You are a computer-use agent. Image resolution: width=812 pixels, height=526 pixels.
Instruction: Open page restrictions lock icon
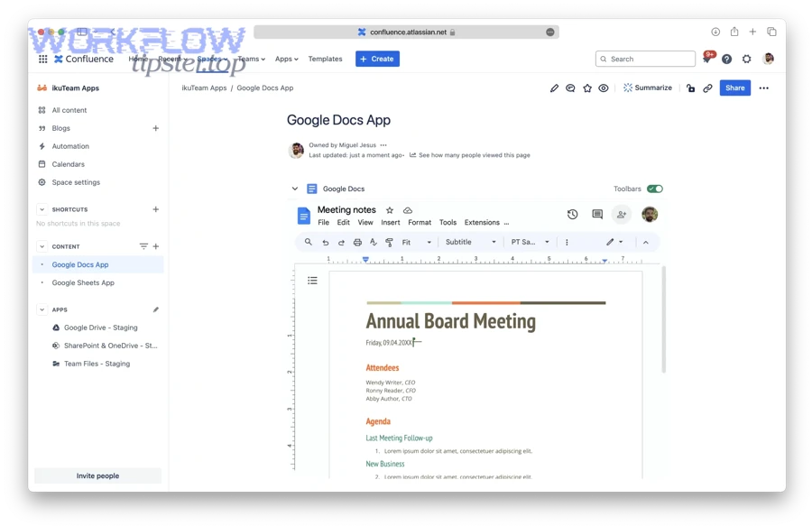coord(690,88)
